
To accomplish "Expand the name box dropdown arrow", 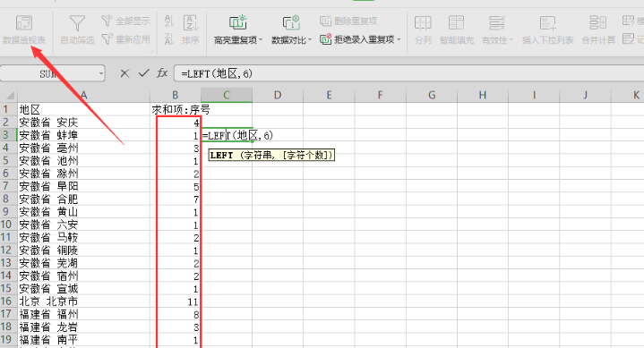I will click(x=100, y=74).
